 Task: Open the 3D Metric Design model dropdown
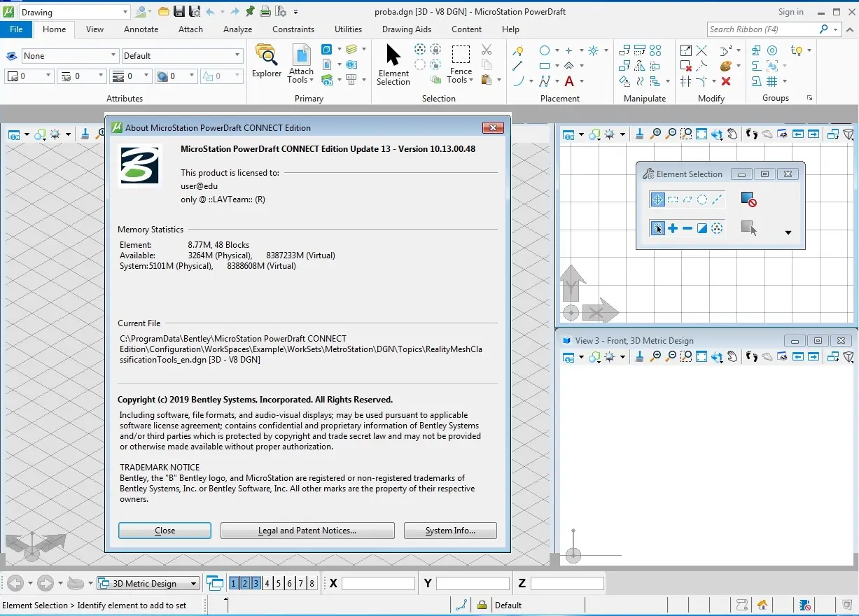coord(148,583)
